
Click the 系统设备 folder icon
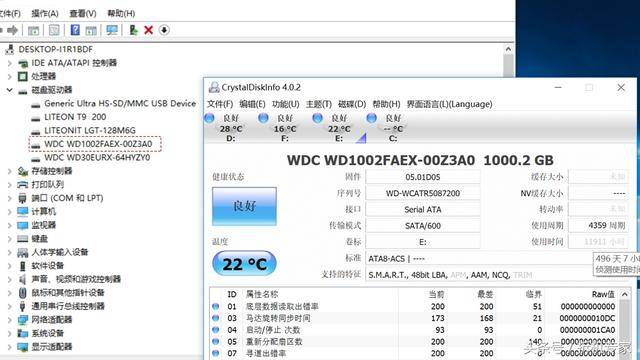[x=23, y=333]
